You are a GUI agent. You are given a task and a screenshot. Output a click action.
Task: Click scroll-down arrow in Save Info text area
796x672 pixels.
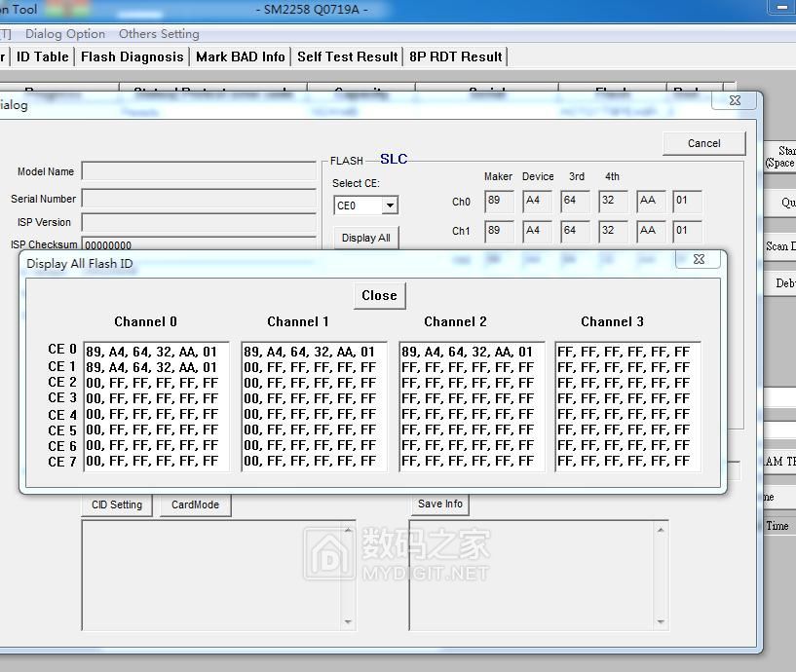[x=663, y=621]
